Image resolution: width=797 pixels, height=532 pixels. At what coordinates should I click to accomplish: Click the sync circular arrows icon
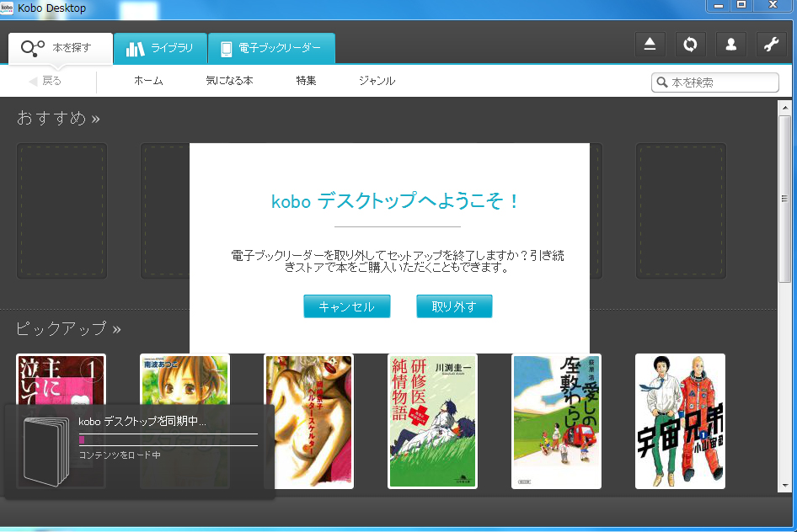point(690,45)
